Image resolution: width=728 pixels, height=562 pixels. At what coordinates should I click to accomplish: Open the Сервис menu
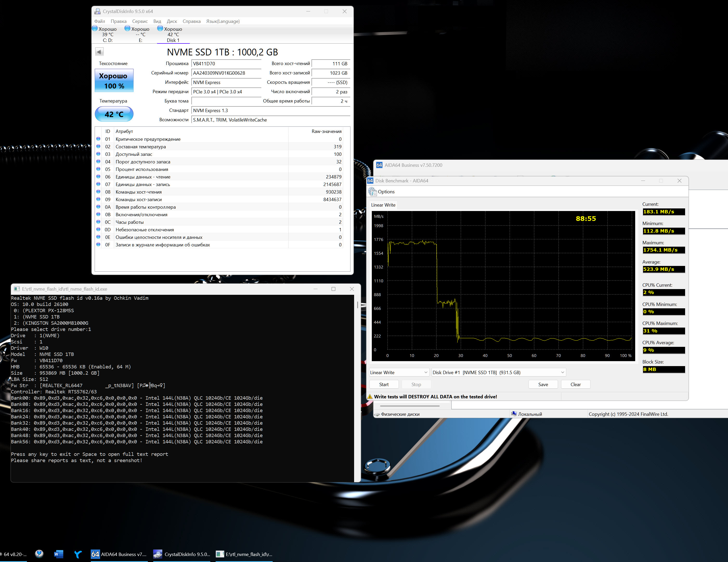(140, 21)
